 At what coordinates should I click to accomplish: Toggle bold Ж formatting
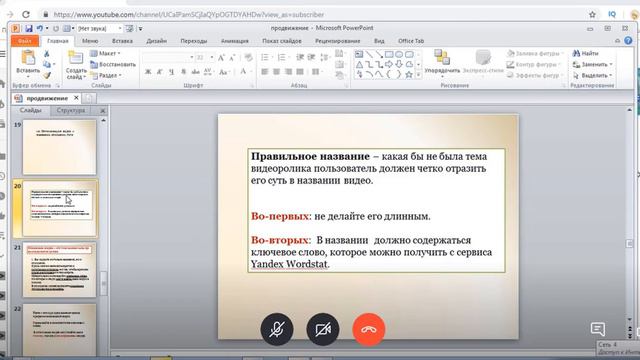click(148, 72)
